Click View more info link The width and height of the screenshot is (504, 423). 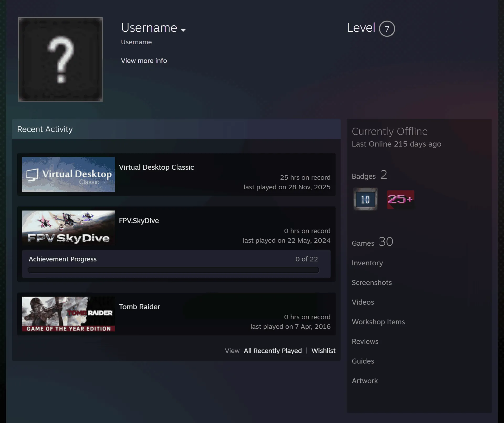click(144, 61)
